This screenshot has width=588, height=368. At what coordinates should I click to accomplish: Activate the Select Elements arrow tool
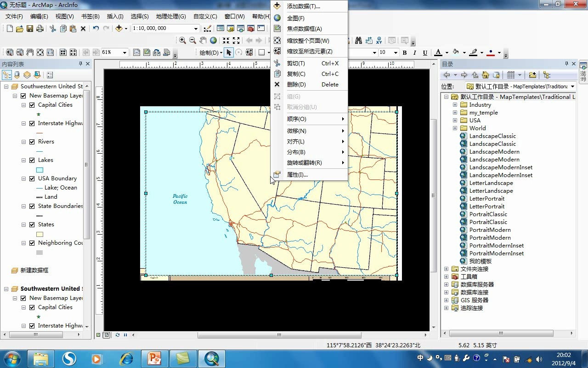point(229,52)
